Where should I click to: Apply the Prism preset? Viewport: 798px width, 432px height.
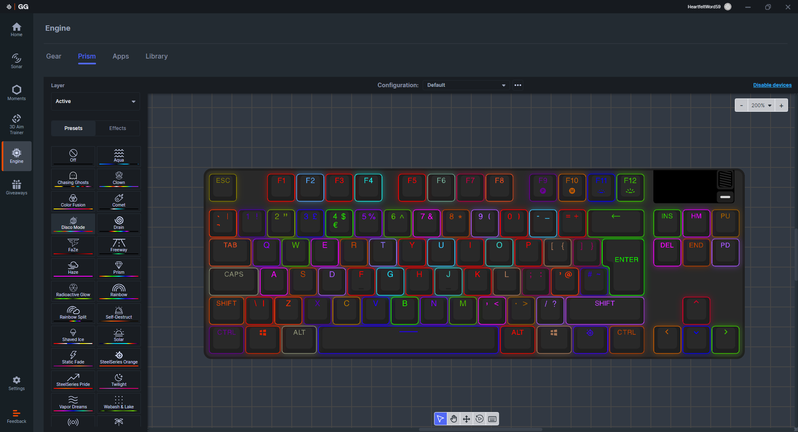119,268
